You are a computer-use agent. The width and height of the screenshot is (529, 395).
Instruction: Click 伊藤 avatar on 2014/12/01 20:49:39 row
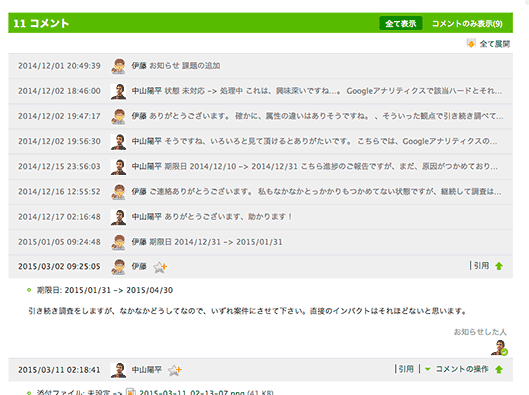pos(118,66)
